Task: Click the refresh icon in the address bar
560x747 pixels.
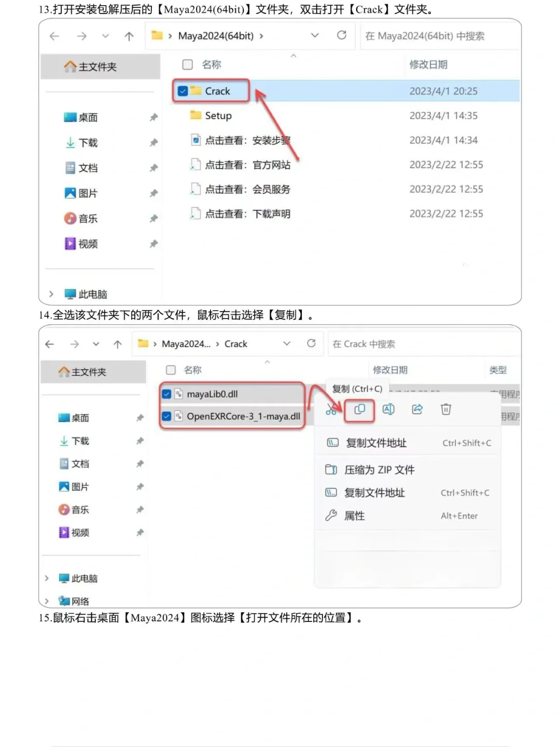Action: pyautogui.click(x=342, y=36)
